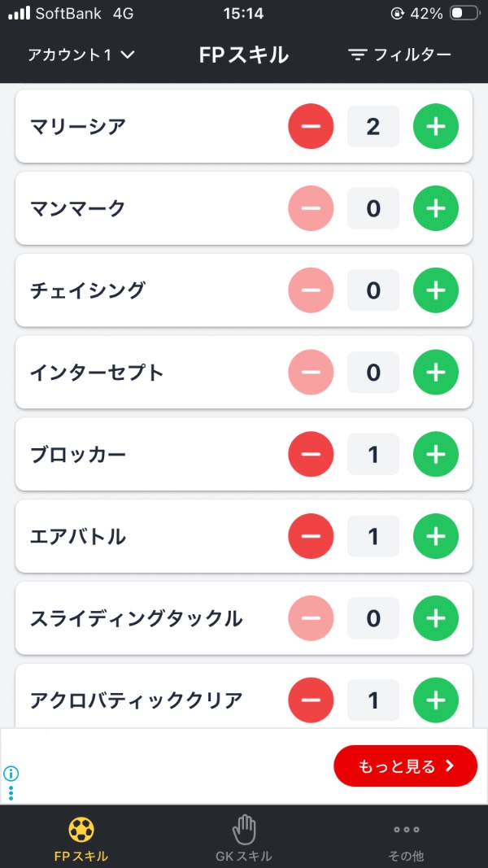Viewport: 488px width, 868px height.
Task: Increase マリーシア skill with plus icon
Action: click(436, 126)
